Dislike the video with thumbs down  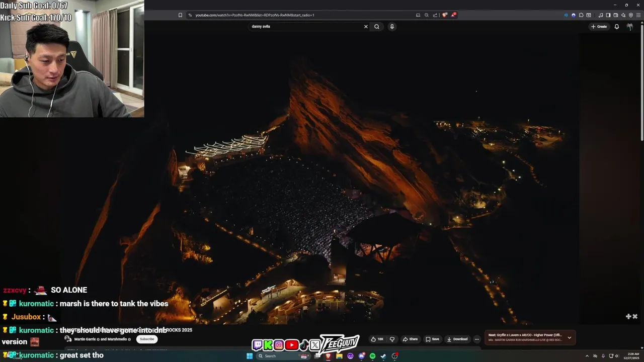click(x=392, y=339)
